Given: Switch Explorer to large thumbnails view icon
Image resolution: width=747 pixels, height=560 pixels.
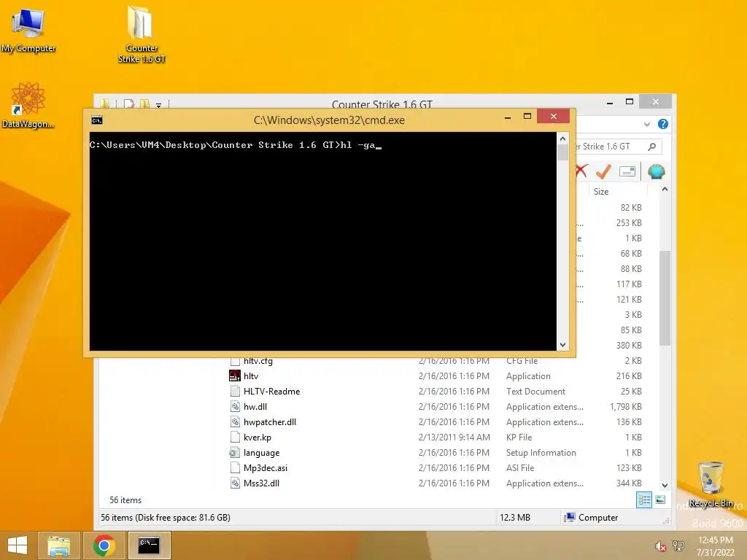Looking at the screenshot, I should pyautogui.click(x=660, y=499).
